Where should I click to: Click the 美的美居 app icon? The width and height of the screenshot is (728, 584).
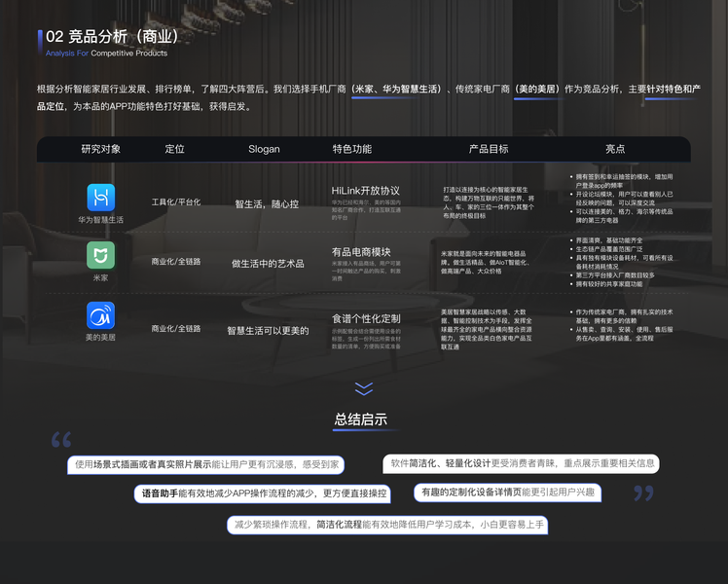click(101, 315)
